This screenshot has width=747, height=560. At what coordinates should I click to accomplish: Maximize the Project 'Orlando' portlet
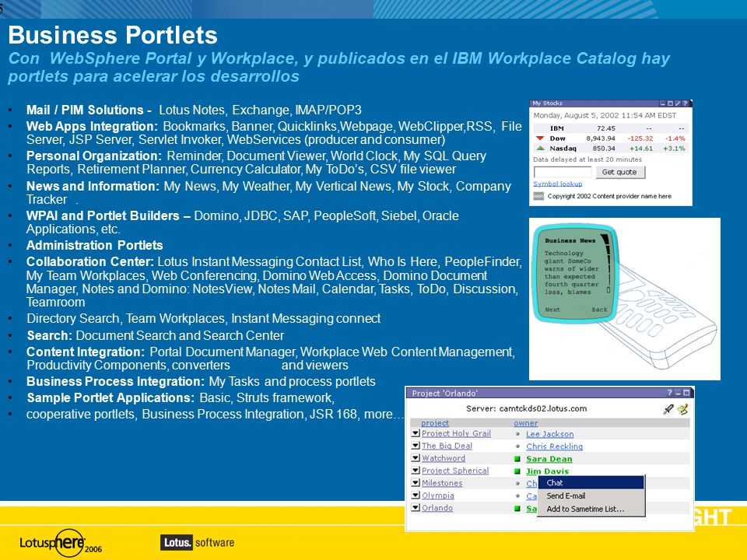(x=686, y=393)
